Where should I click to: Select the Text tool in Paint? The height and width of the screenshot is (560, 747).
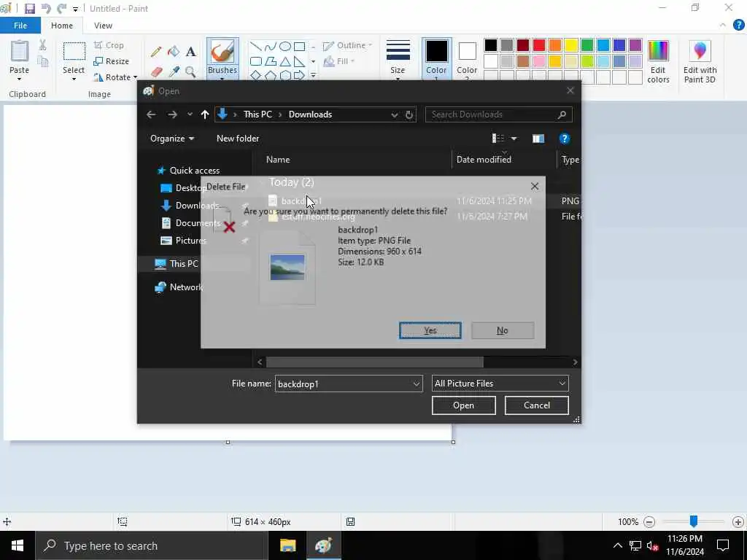click(x=190, y=52)
